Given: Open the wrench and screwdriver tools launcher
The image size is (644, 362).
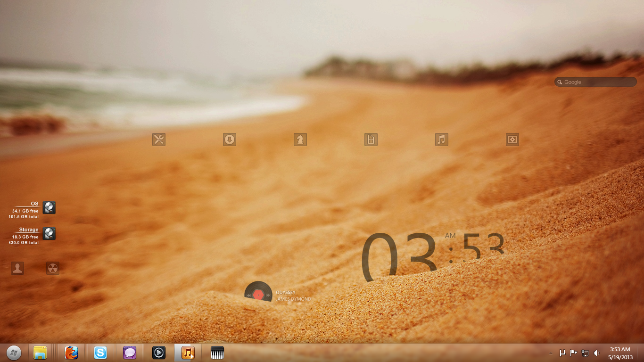Looking at the screenshot, I should tap(159, 140).
